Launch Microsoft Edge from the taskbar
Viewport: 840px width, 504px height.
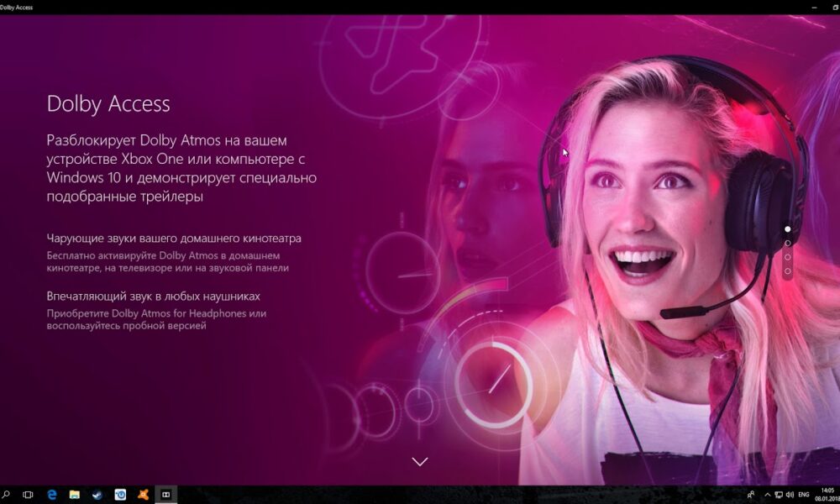pos(52,495)
